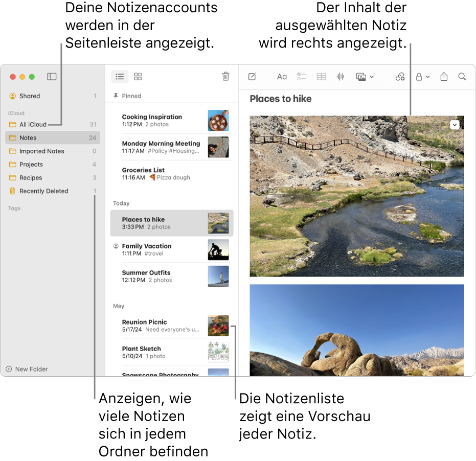Switch to list view of notes
476x461 pixels.
pos(120,77)
